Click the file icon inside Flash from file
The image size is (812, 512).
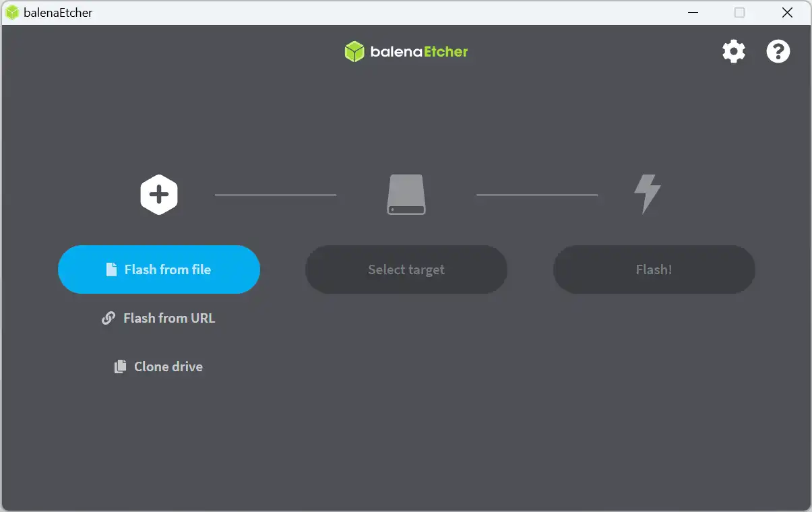pyautogui.click(x=111, y=269)
